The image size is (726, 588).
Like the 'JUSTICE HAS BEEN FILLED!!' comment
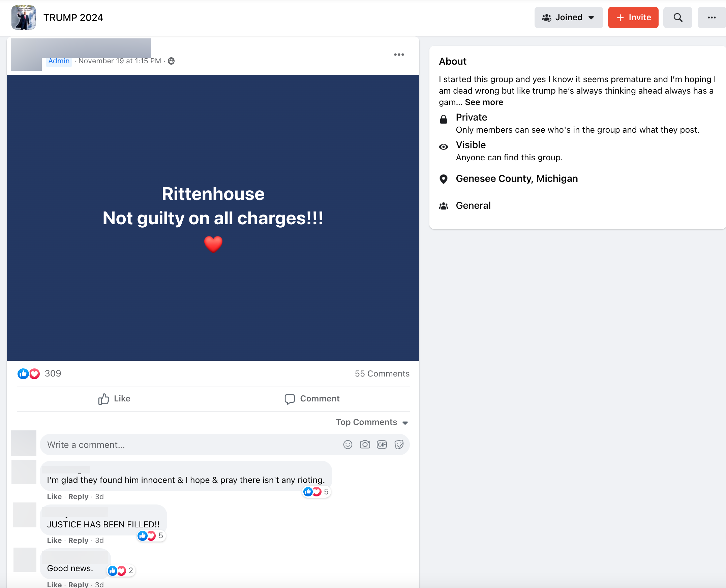(54, 540)
